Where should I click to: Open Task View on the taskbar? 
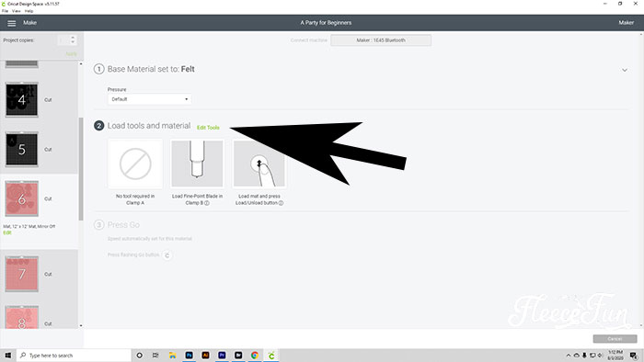point(155,356)
